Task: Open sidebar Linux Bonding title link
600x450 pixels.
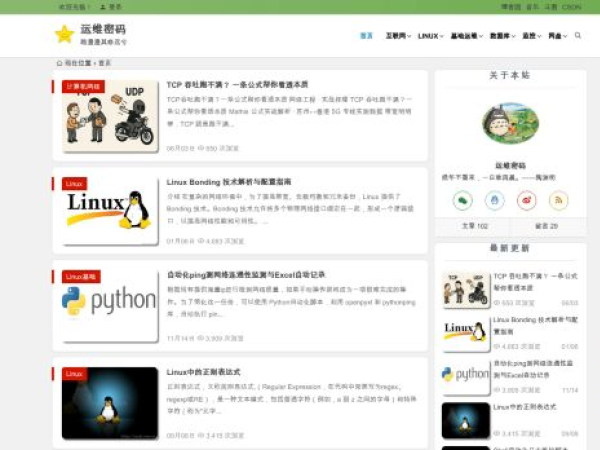Action: click(535, 325)
